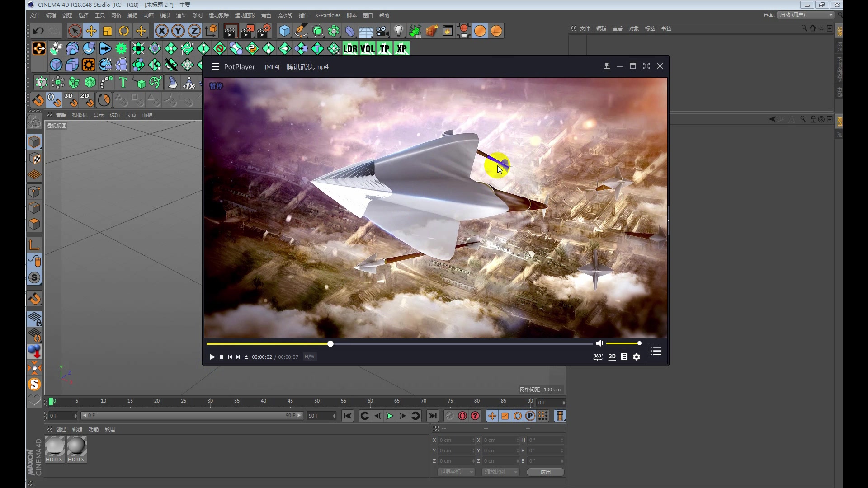The height and width of the screenshot is (488, 868).
Task: Open the 缩放比例 dropdown
Action: (500, 472)
